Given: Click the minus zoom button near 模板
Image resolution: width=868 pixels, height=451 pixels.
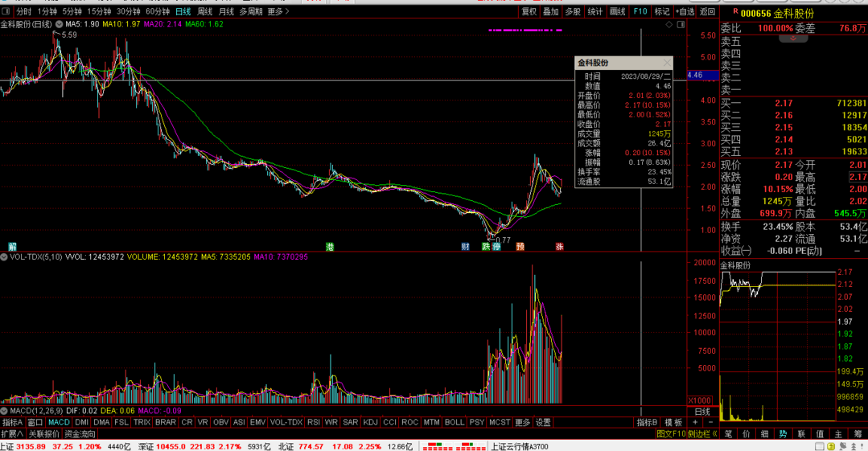Looking at the screenshot, I should (710, 422).
